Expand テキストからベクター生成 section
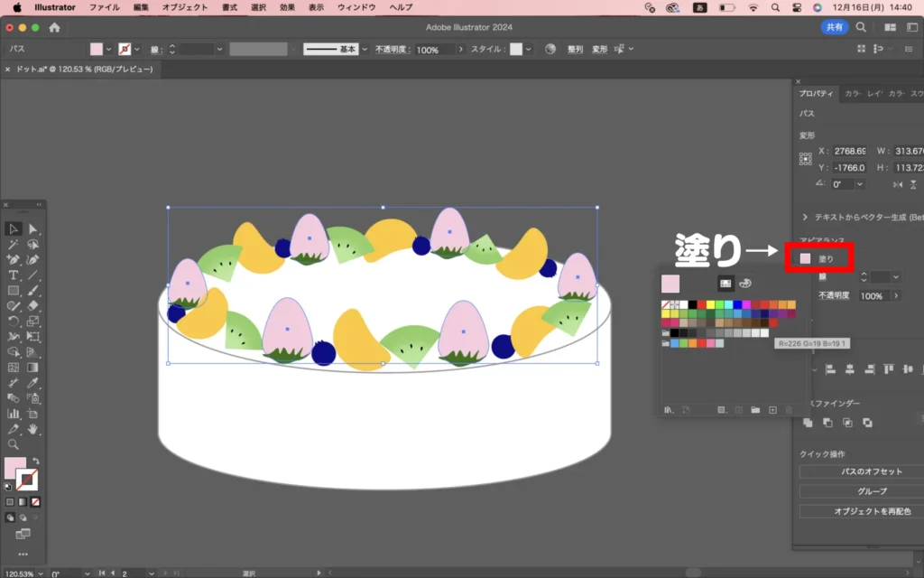This screenshot has height=578, width=924. 805,217
